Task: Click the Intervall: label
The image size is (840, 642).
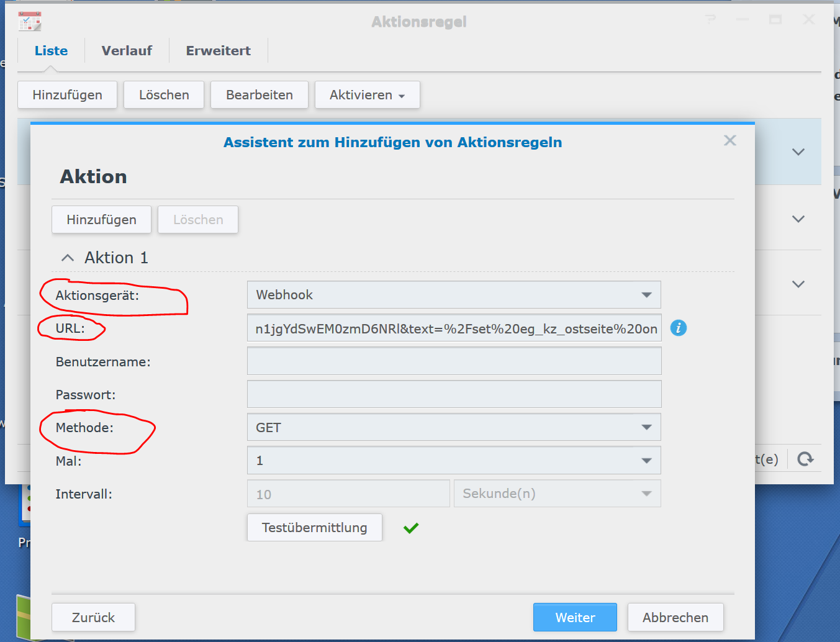Action: [x=84, y=494]
